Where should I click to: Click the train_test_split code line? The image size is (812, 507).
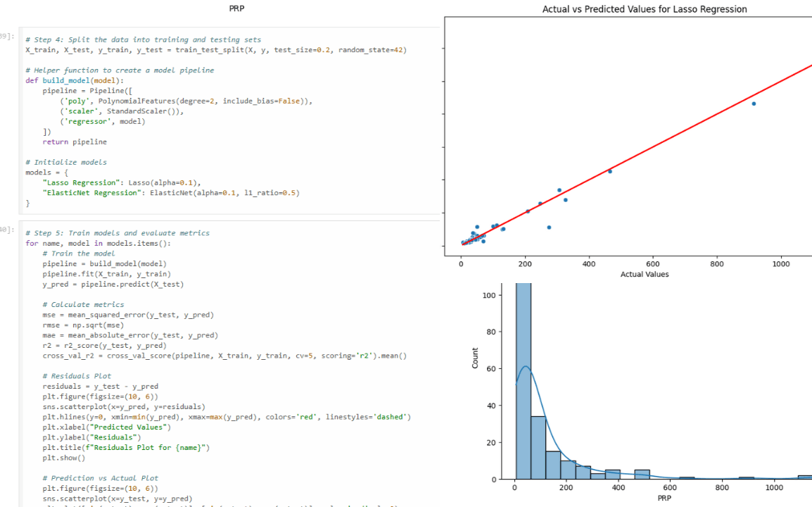[x=216, y=50]
